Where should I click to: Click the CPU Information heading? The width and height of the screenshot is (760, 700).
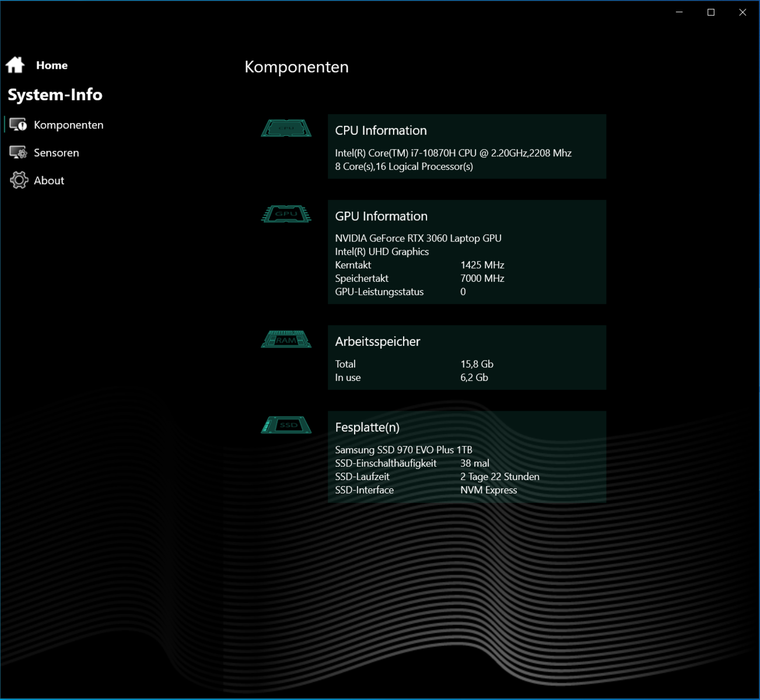[381, 131]
